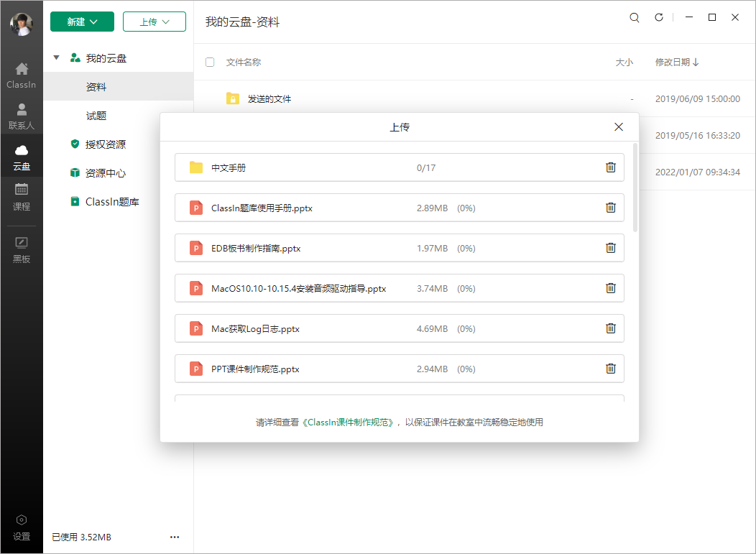Open the ClassIn home icon
The image size is (756, 554).
[22, 75]
